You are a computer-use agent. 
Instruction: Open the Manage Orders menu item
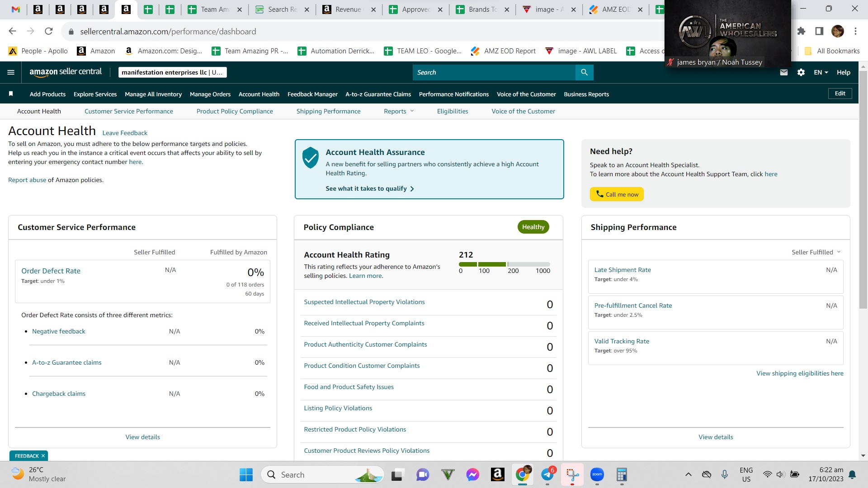(210, 94)
